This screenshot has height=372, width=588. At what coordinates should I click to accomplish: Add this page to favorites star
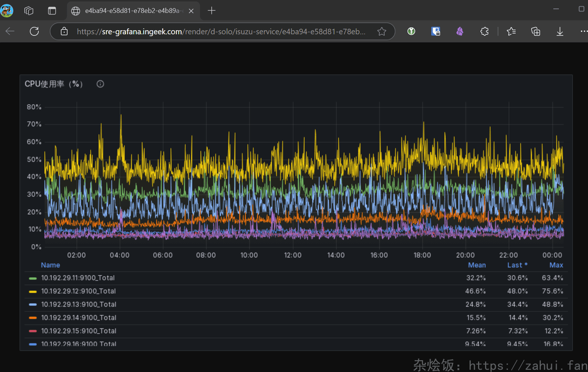point(382,31)
